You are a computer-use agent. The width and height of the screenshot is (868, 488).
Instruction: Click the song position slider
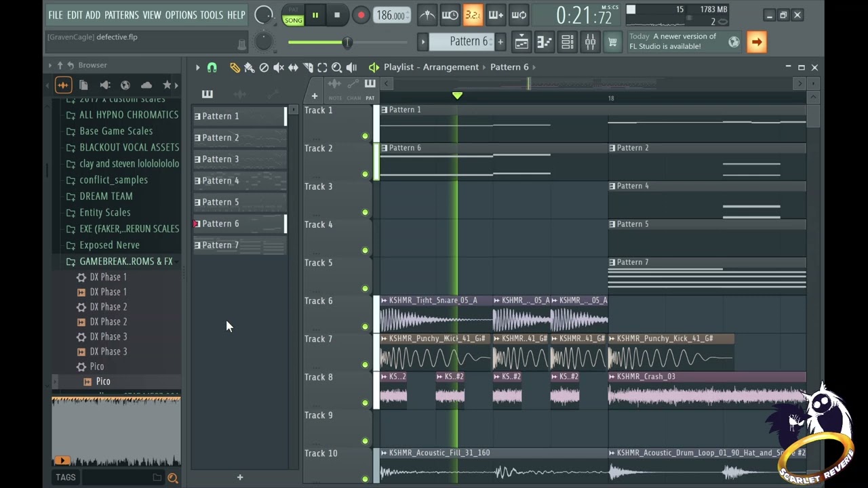tap(347, 43)
